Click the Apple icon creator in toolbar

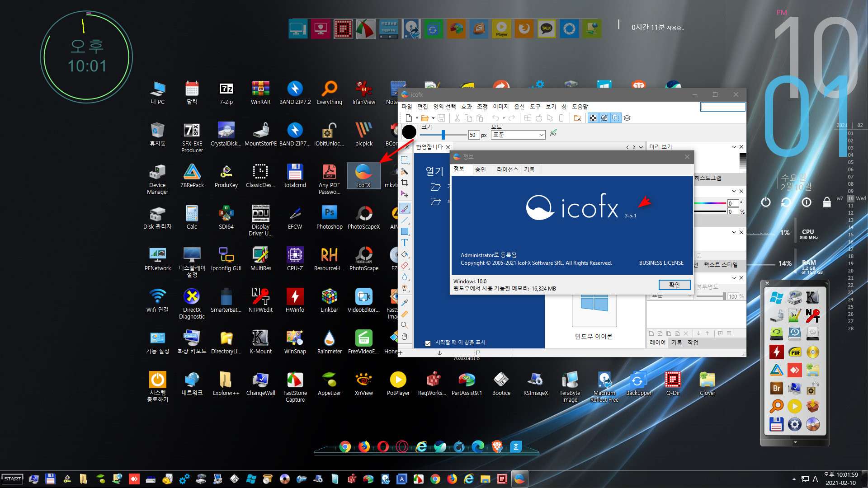pos(539,118)
